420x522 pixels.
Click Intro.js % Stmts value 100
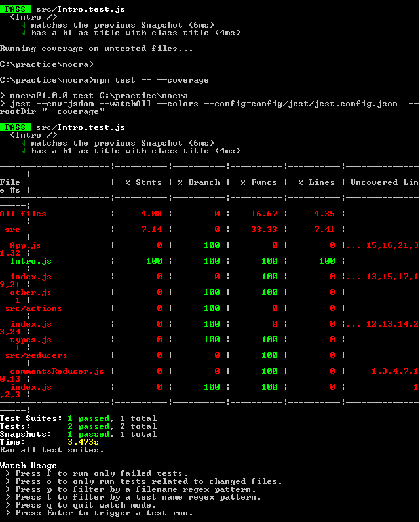[154, 261]
